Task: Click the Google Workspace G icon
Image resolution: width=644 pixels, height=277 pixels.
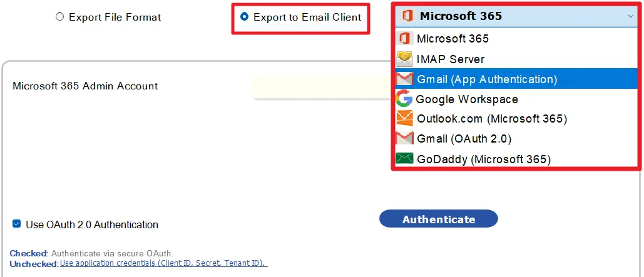Action: pyautogui.click(x=404, y=99)
